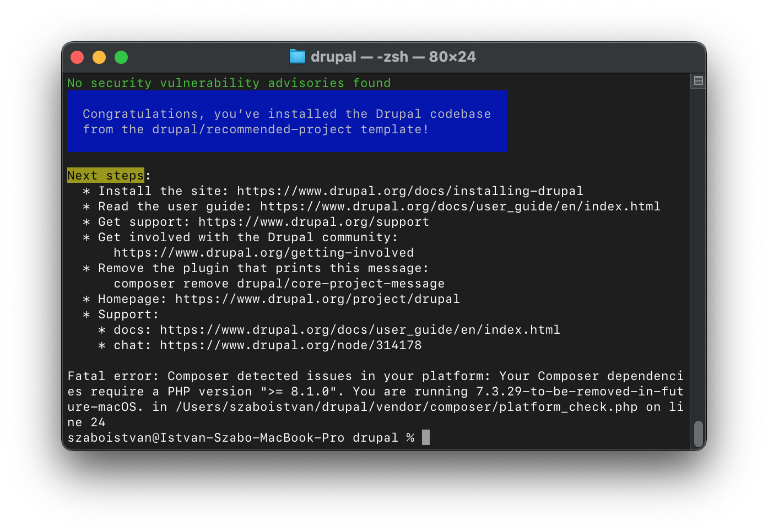768x532 pixels.
Task: Click the split pane icon above scrollbar
Action: pos(698,81)
